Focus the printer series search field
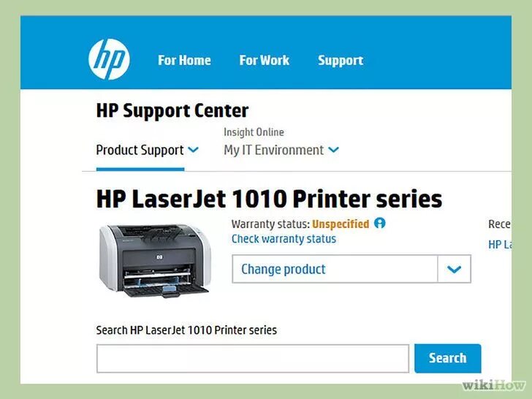532x399 pixels. pos(253,359)
